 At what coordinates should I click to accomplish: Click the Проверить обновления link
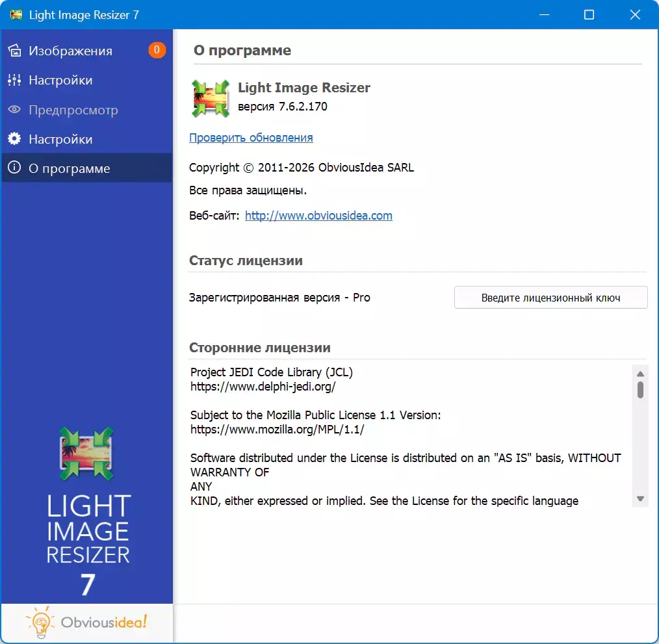point(251,138)
